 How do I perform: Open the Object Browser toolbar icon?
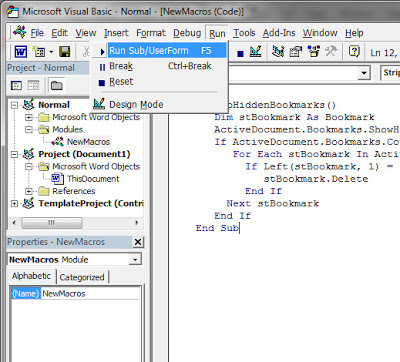pos(313,52)
